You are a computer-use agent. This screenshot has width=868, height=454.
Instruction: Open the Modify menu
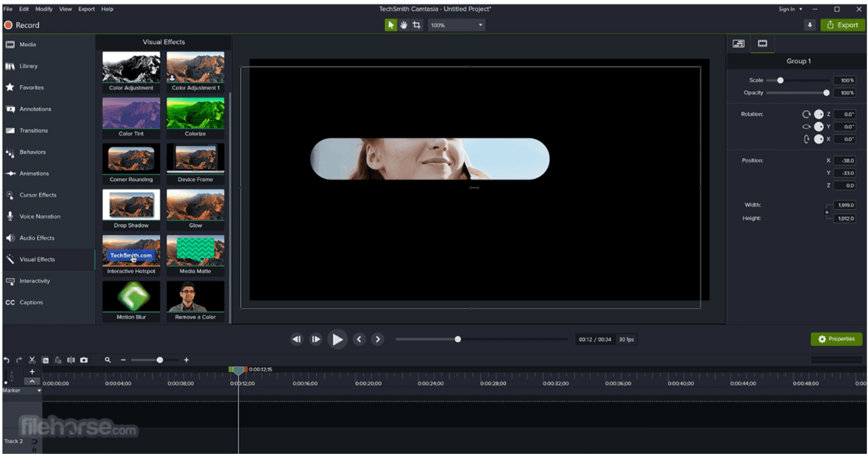coord(44,9)
